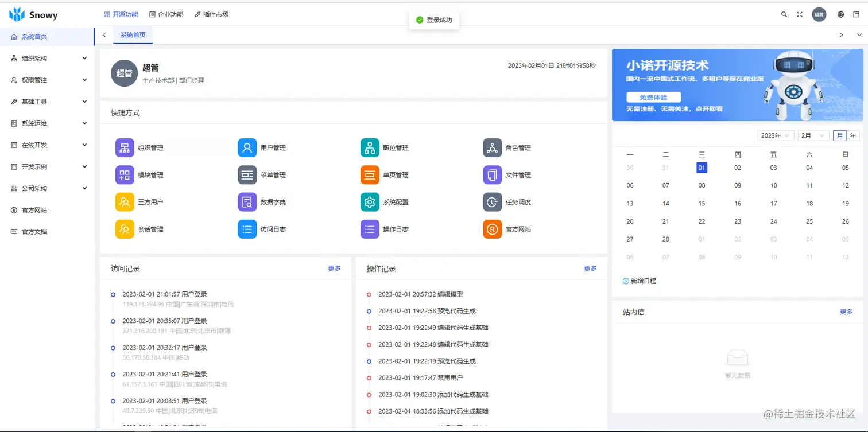Toggle fullscreen using the header expand icon

click(x=800, y=14)
